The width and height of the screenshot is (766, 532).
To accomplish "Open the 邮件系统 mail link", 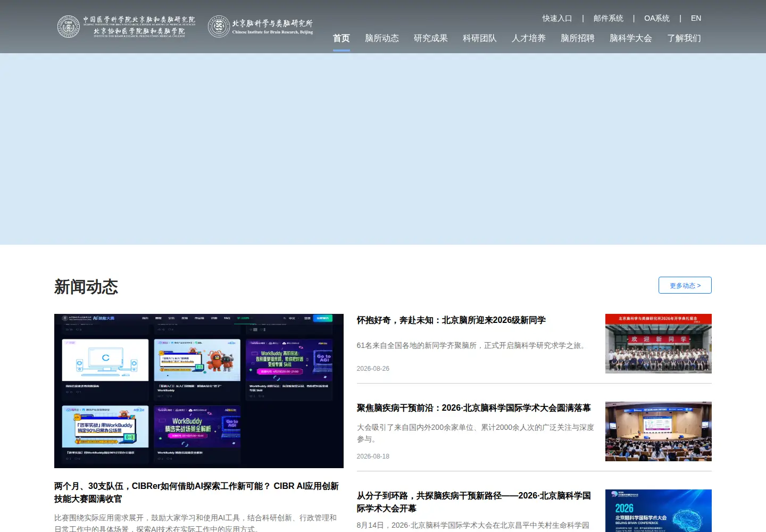I will (x=609, y=18).
